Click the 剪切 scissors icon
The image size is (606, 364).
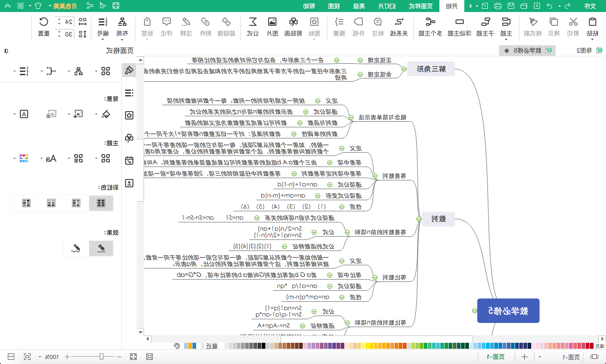point(573,22)
